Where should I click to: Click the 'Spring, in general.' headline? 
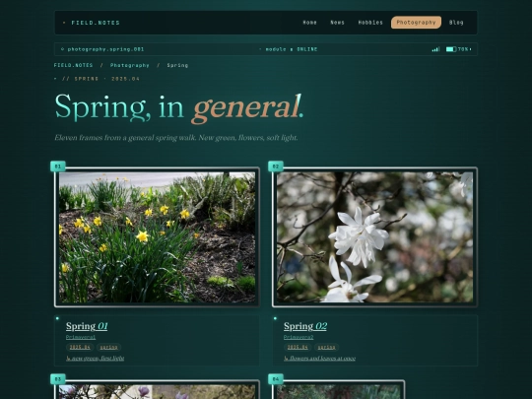click(x=179, y=107)
